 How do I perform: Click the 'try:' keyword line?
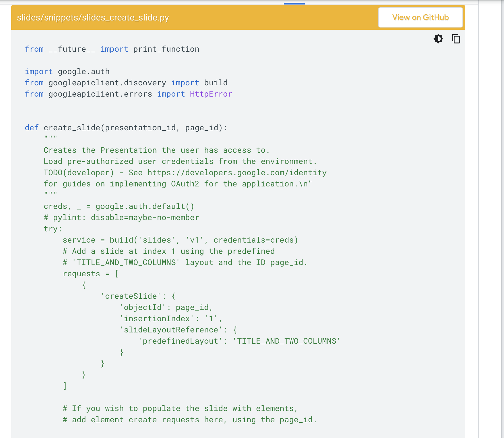point(53,229)
